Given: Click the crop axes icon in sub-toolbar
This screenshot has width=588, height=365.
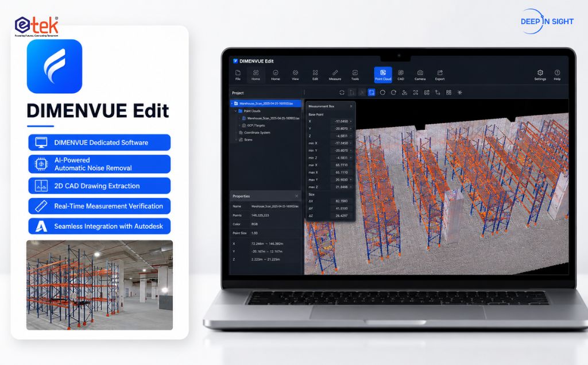Looking at the screenshot, I should [438, 93].
